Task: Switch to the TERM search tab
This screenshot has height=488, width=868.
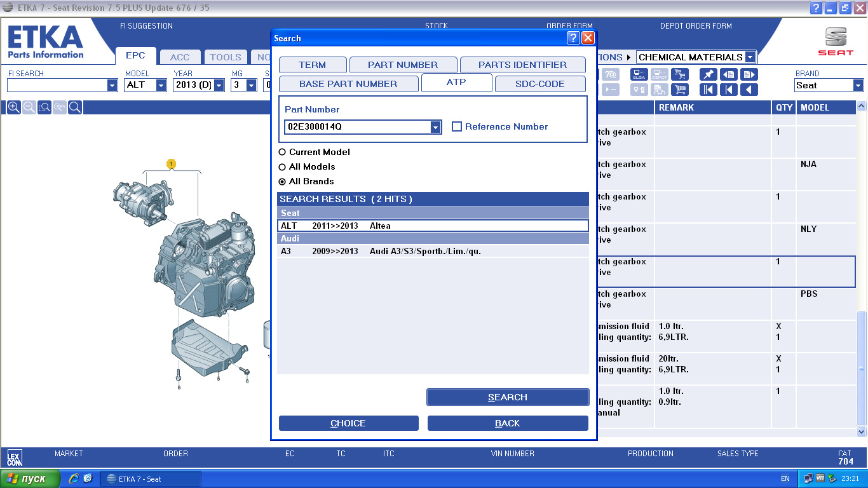Action: (x=313, y=65)
